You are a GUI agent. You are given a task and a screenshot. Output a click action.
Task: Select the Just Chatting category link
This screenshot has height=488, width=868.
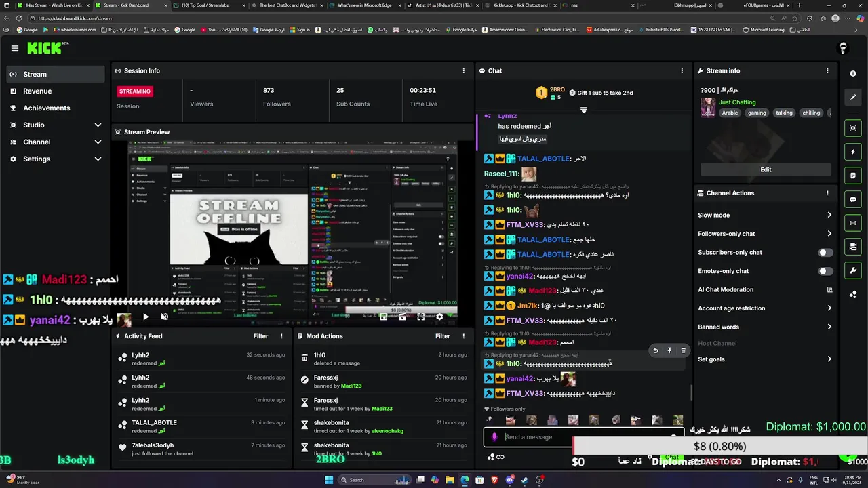coord(737,102)
